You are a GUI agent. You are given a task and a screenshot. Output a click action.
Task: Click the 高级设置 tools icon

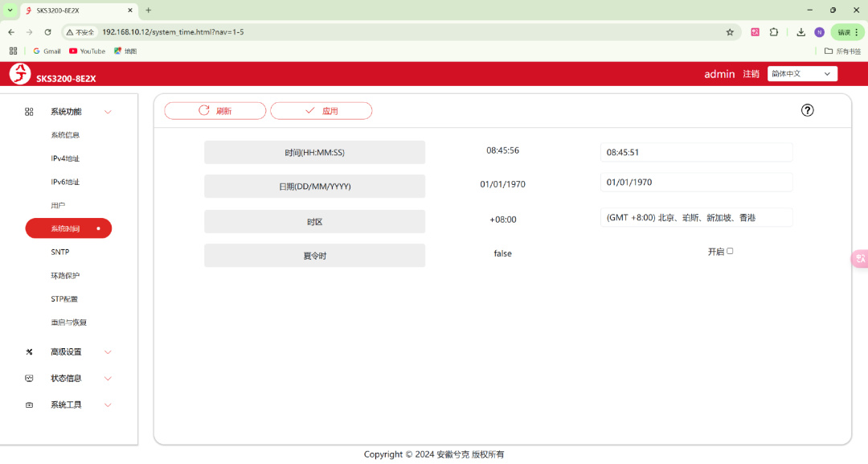(30, 352)
